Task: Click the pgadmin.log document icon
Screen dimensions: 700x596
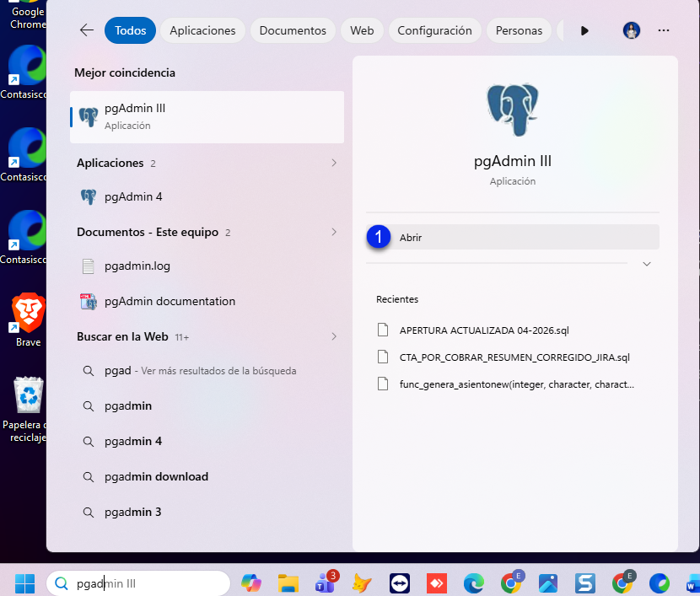Action: pos(89,266)
